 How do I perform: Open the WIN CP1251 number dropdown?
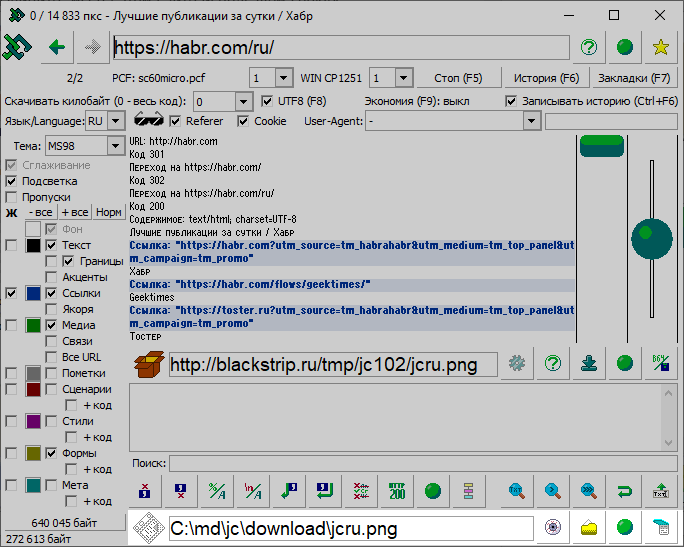click(x=404, y=78)
